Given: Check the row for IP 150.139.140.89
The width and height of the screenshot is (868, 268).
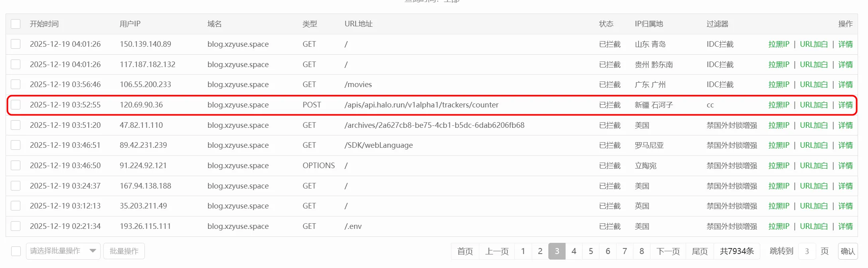Looking at the screenshot, I should point(16,44).
